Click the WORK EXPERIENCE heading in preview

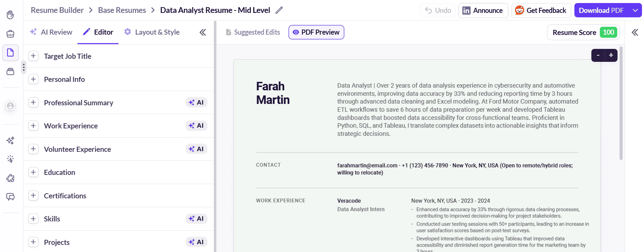pyautogui.click(x=281, y=201)
